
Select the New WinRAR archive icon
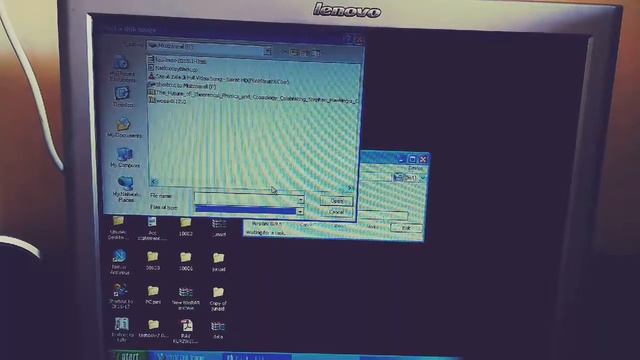[x=186, y=298]
